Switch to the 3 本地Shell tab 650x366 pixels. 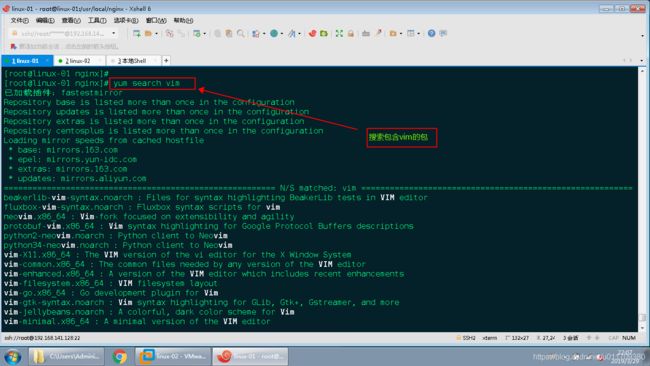[133, 61]
